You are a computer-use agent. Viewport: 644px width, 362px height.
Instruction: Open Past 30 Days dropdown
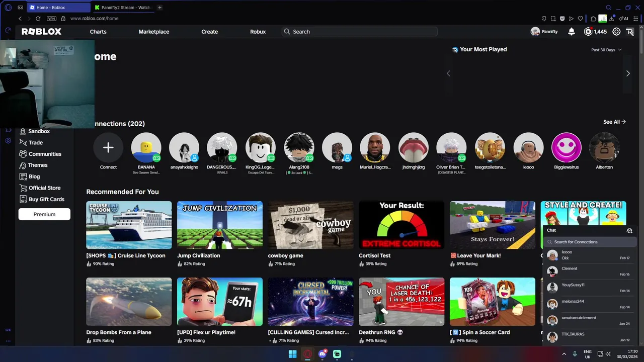point(606,50)
